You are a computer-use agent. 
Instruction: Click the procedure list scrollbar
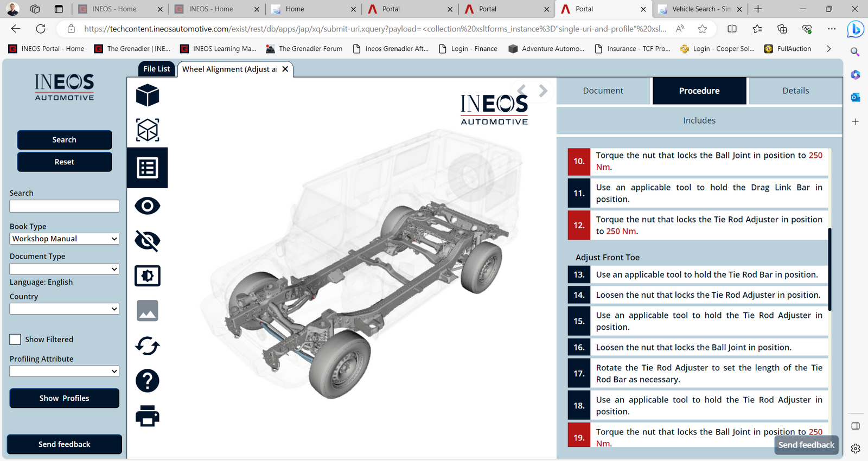coord(830,270)
